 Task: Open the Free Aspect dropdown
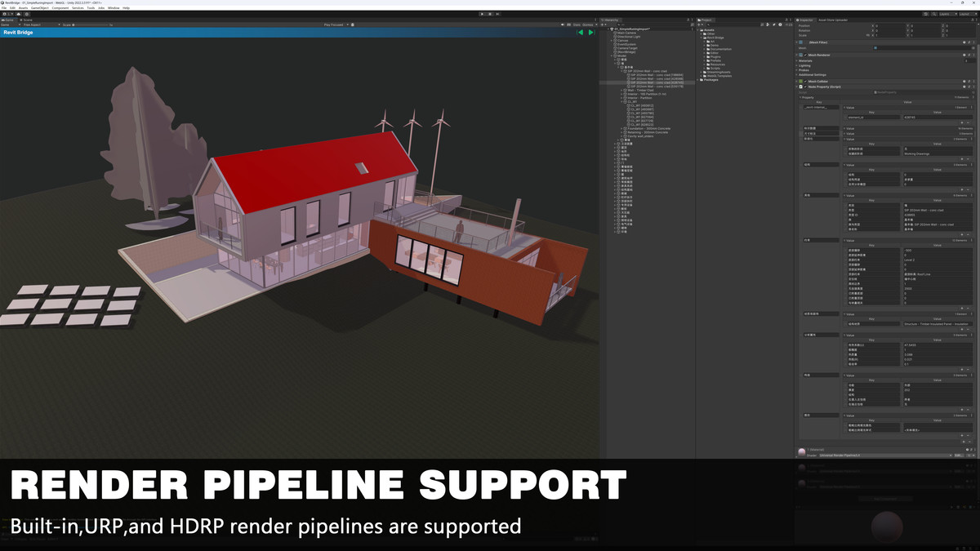(41, 24)
